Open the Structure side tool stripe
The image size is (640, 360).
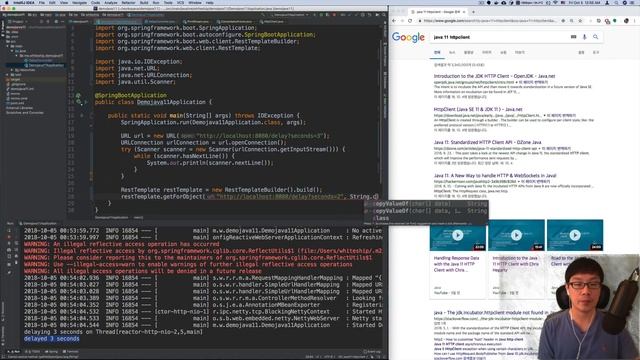[x=2, y=312]
